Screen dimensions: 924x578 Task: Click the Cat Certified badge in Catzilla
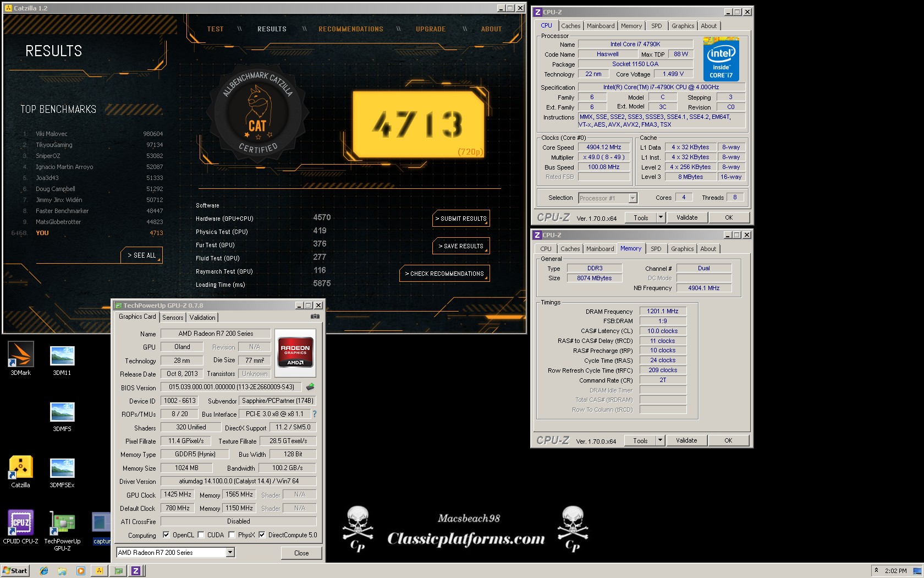(x=258, y=112)
